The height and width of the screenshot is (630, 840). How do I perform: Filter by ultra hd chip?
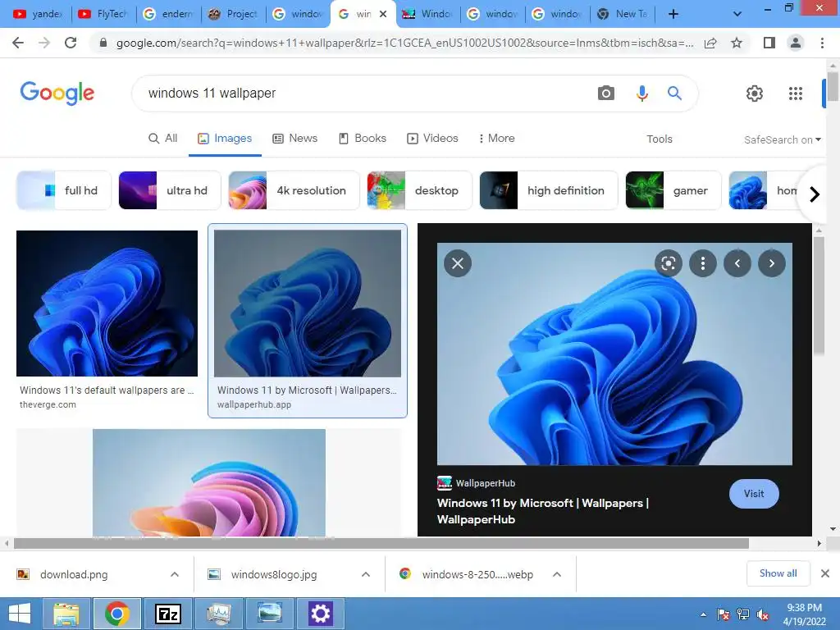click(169, 190)
